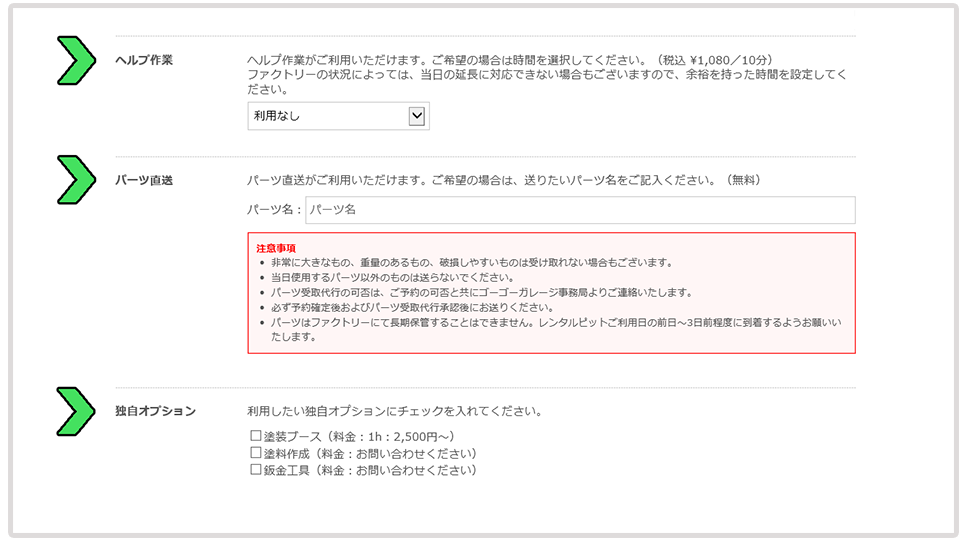Select the 塗装ブース（料金：1h：2,500円～）label text
This screenshot has height=538, width=964.
click(x=359, y=436)
